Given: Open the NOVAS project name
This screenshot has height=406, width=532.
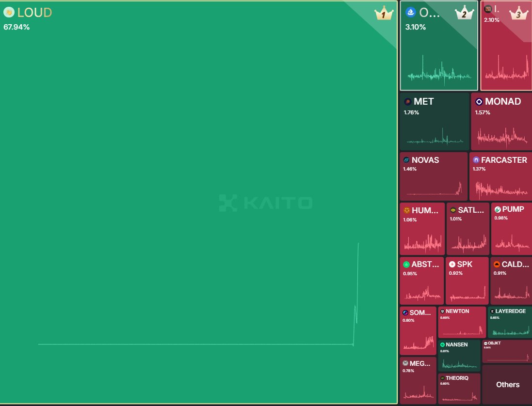Looking at the screenshot, I should (x=425, y=160).
